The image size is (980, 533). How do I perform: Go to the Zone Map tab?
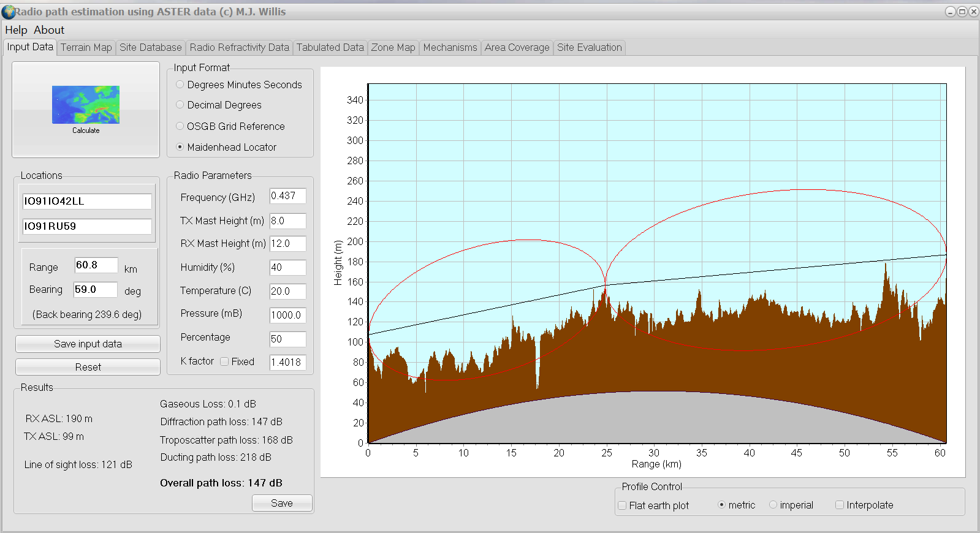pos(393,48)
